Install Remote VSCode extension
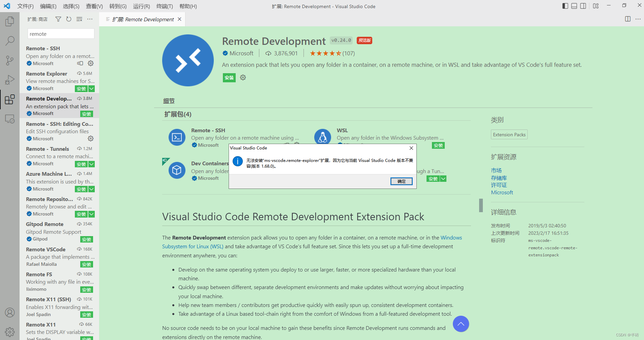Image resolution: width=644 pixels, height=340 pixels. (x=87, y=264)
